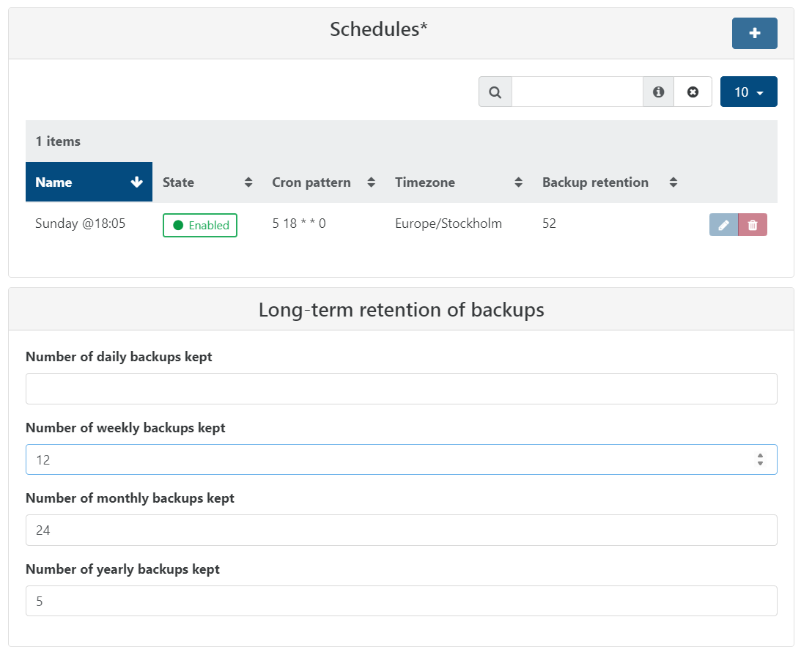Sort by Backup retention column
Screen dimensions: 812x647
(673, 182)
